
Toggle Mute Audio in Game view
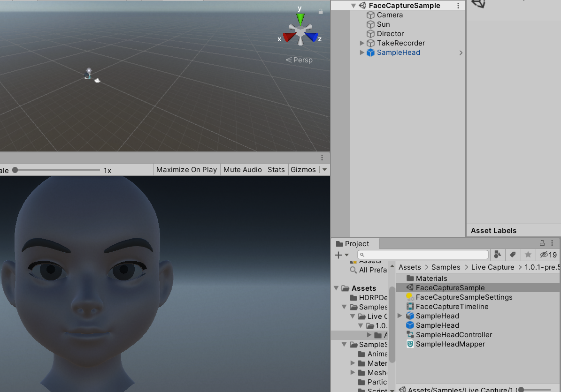(243, 170)
